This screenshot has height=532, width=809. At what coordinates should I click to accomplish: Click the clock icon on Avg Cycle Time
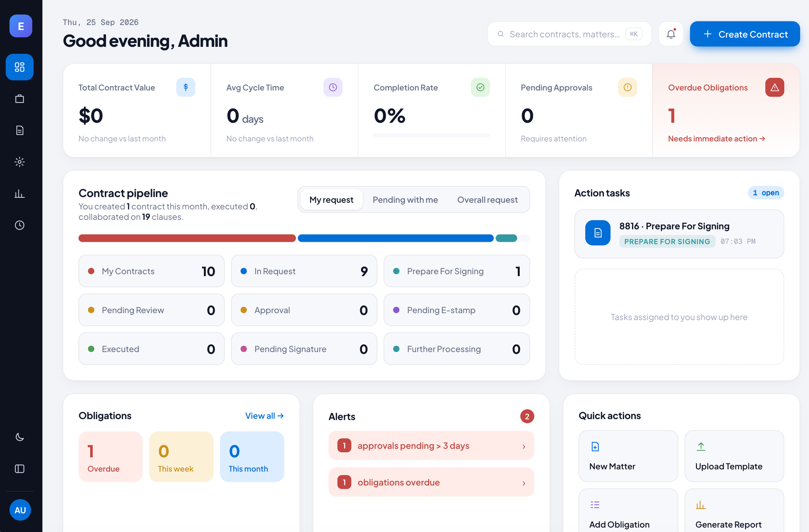(333, 87)
